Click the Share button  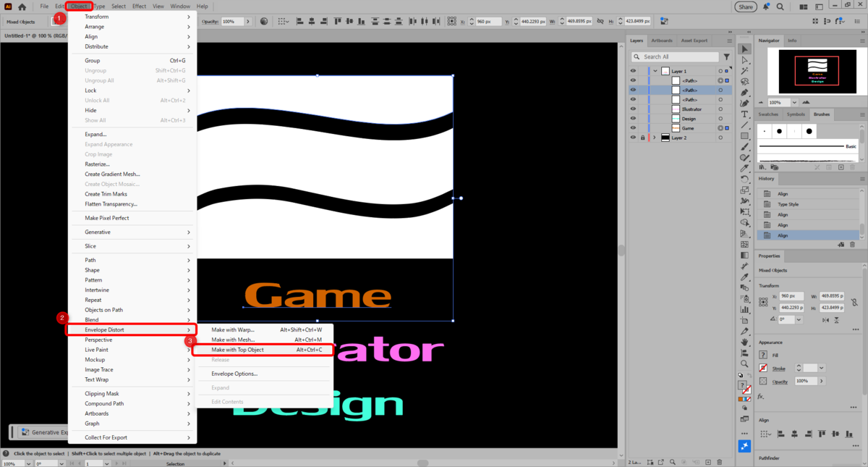(745, 7)
